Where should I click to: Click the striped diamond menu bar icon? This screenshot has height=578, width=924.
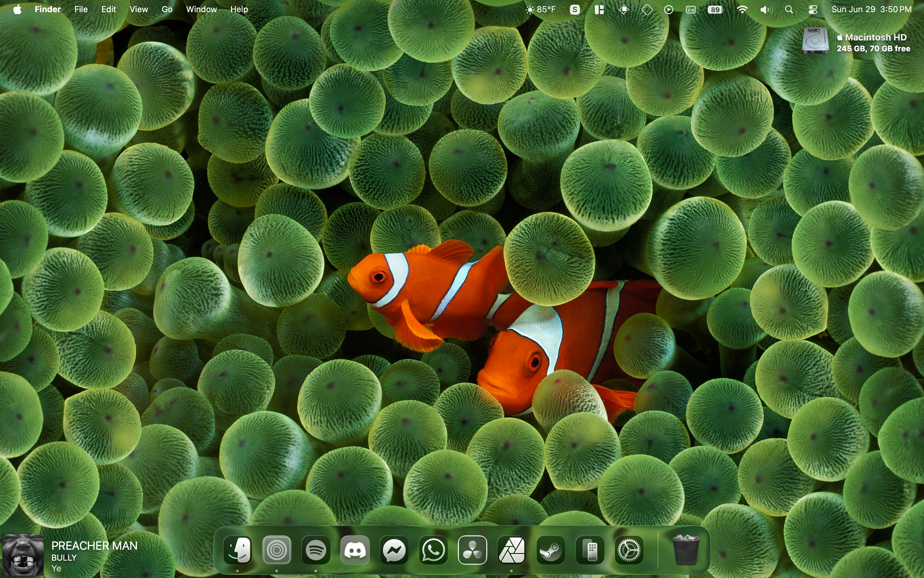point(623,10)
